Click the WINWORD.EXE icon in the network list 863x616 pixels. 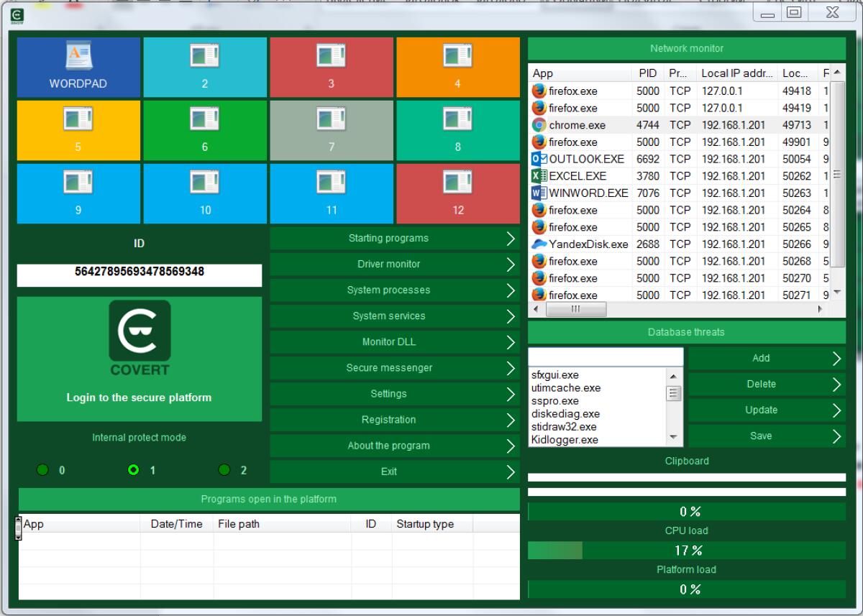[539, 193]
